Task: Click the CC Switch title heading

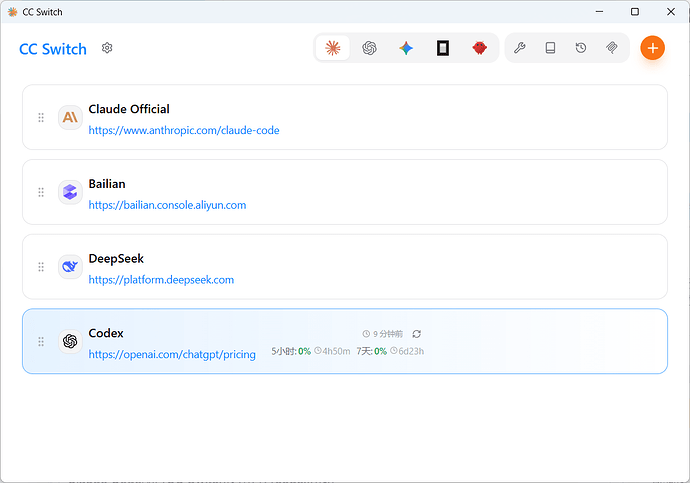Action: tap(53, 49)
